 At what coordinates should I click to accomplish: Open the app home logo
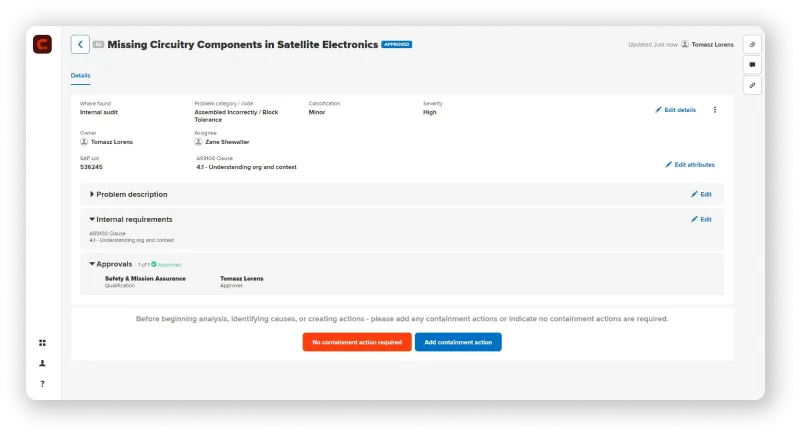pyautogui.click(x=42, y=44)
